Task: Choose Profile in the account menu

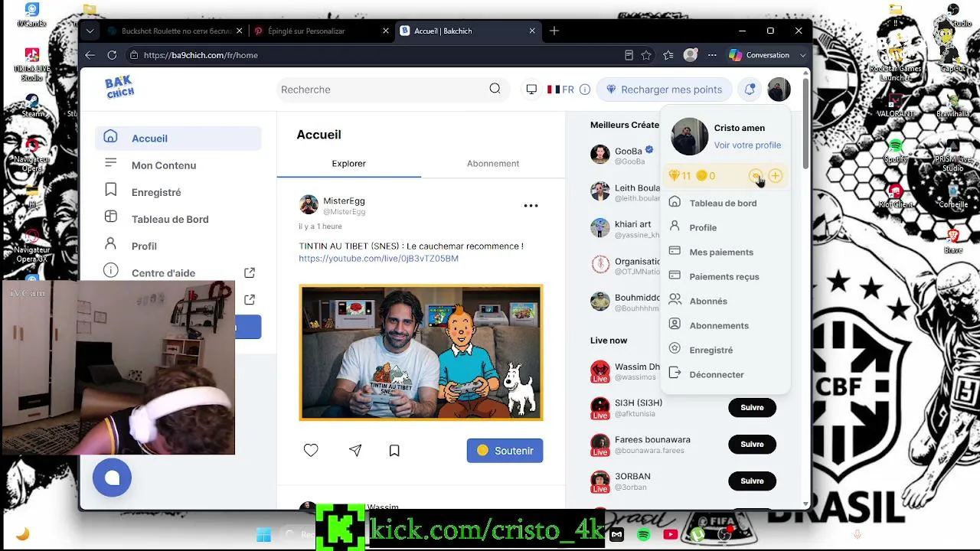Action: pos(724,227)
